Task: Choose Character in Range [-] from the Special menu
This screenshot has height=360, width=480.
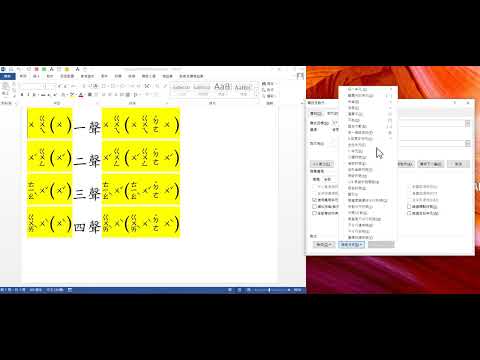Action: tap(367, 95)
